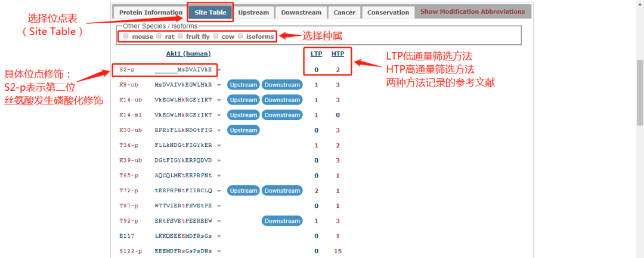Open the Conservation tab
Viewport: 644px width, 258px height.
click(388, 13)
